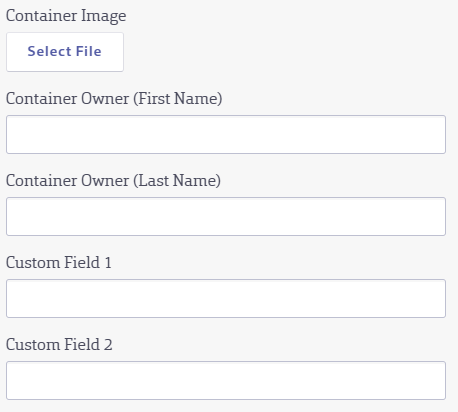Click the Container Image label
This screenshot has height=412, width=458.
66,16
